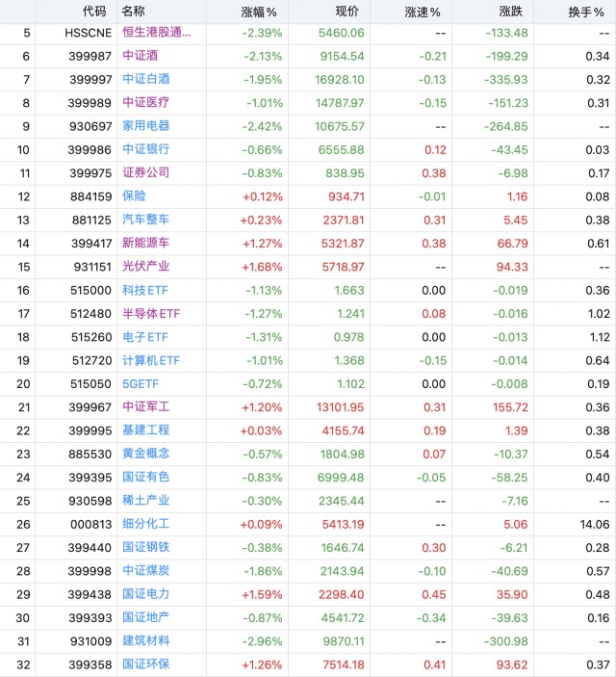Sort by the 现价 column header

347,12
